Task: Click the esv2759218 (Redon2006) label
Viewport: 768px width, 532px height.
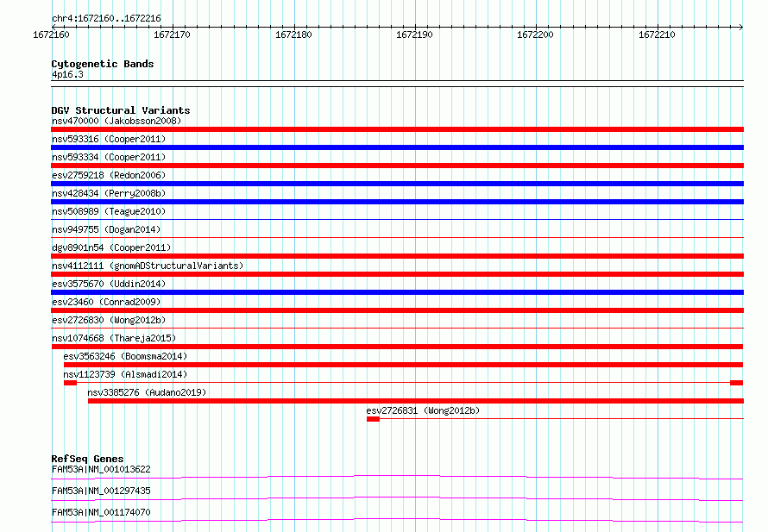Action: pyautogui.click(x=109, y=175)
